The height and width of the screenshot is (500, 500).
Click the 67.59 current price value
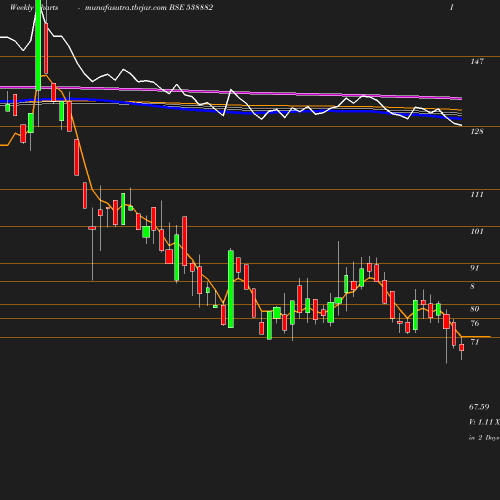479,407
